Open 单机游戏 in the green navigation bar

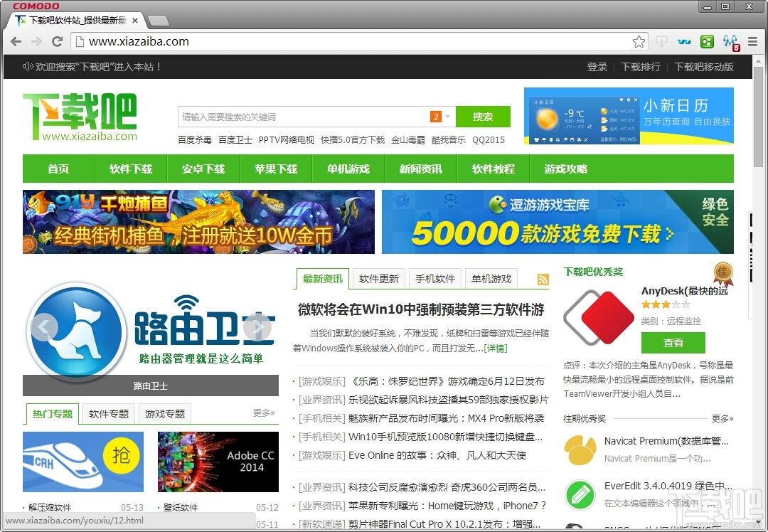(348, 169)
